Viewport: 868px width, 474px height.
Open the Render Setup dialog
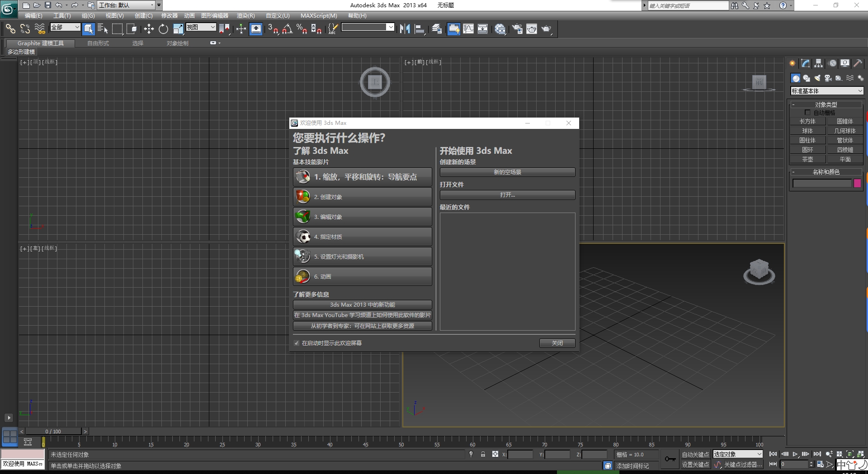pos(517,28)
